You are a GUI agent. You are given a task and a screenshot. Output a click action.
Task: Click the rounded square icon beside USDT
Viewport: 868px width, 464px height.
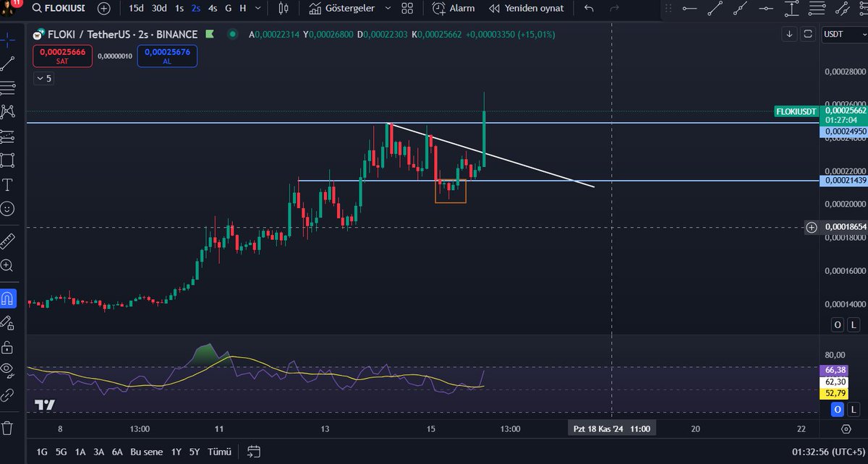pyautogui.click(x=809, y=34)
